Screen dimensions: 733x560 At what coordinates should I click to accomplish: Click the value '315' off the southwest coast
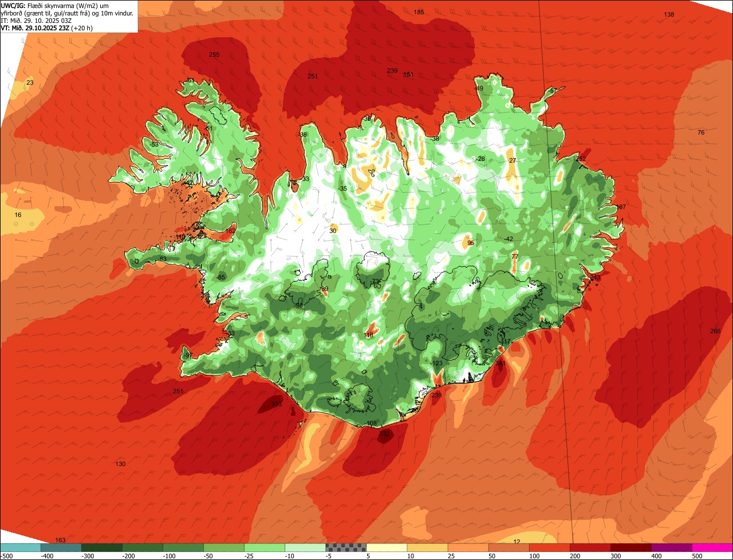tap(277, 404)
